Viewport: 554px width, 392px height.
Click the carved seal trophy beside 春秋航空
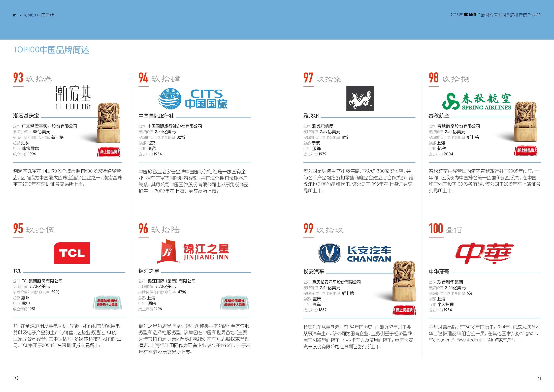526,122
